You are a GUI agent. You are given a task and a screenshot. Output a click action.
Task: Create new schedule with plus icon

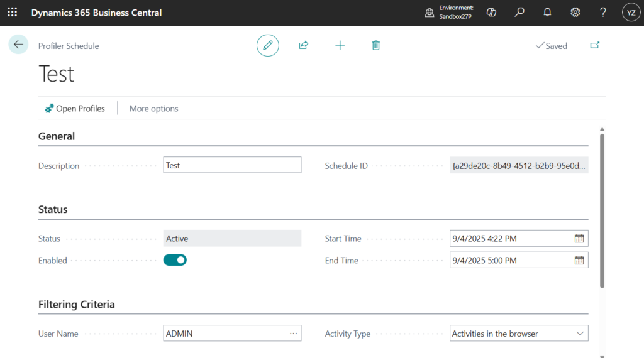pyautogui.click(x=340, y=45)
